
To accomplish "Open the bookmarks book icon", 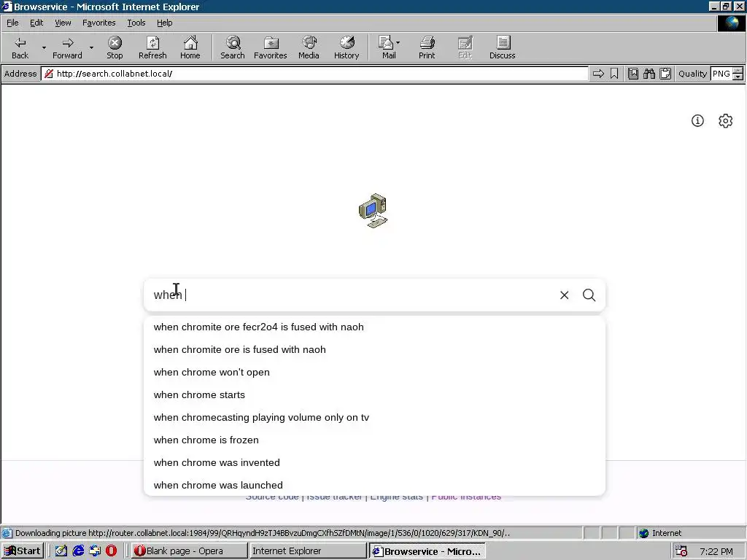I will point(633,74).
